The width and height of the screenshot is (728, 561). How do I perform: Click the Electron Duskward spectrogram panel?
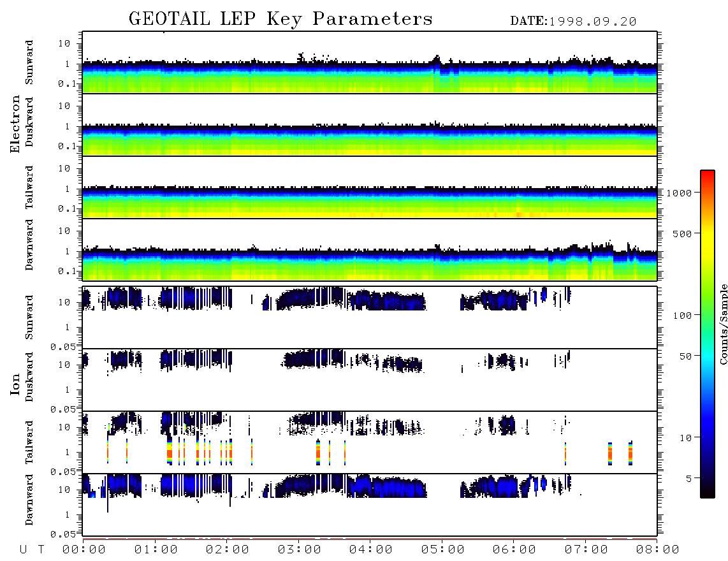tap(370, 125)
